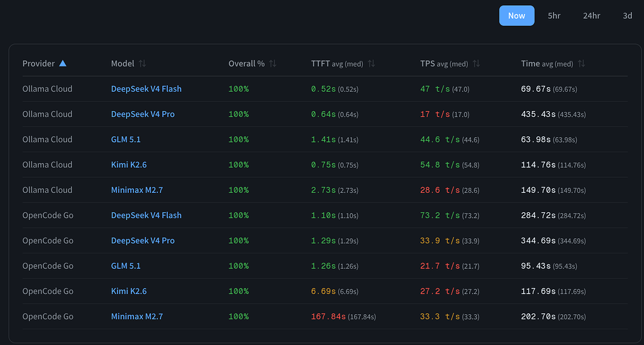Open OpenCode Go GLM 5.1 link
This screenshot has width=644, height=345.
[126, 266]
